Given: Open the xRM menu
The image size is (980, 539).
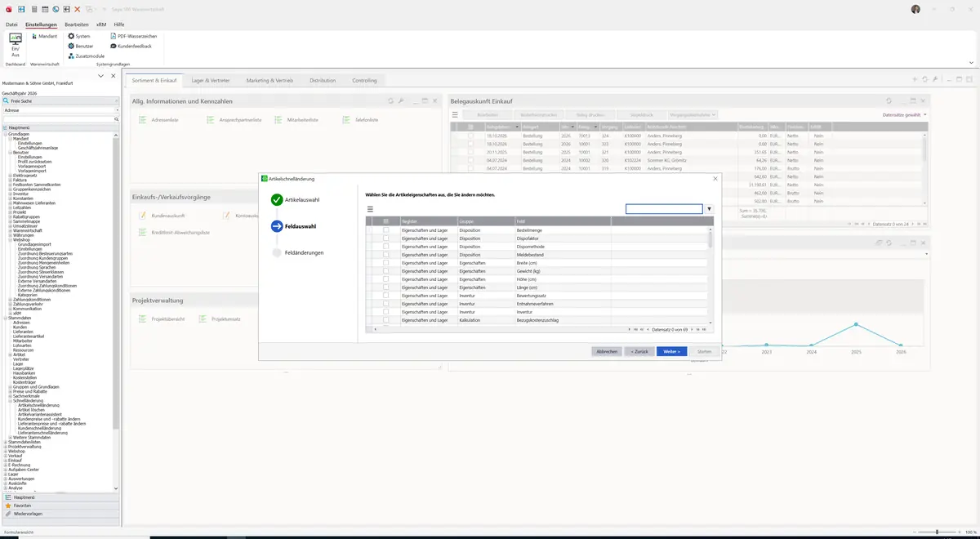Looking at the screenshot, I should (101, 24).
